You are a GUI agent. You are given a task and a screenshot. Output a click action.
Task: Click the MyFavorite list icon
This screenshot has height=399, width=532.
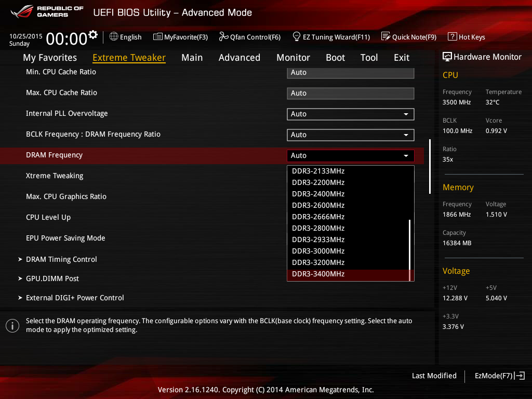158,37
